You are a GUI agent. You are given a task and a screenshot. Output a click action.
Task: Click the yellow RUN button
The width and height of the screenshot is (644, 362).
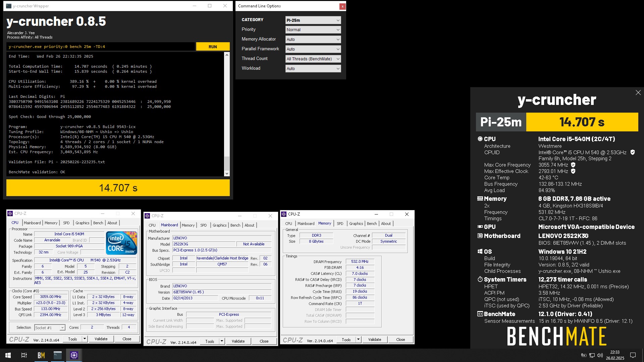point(213,47)
